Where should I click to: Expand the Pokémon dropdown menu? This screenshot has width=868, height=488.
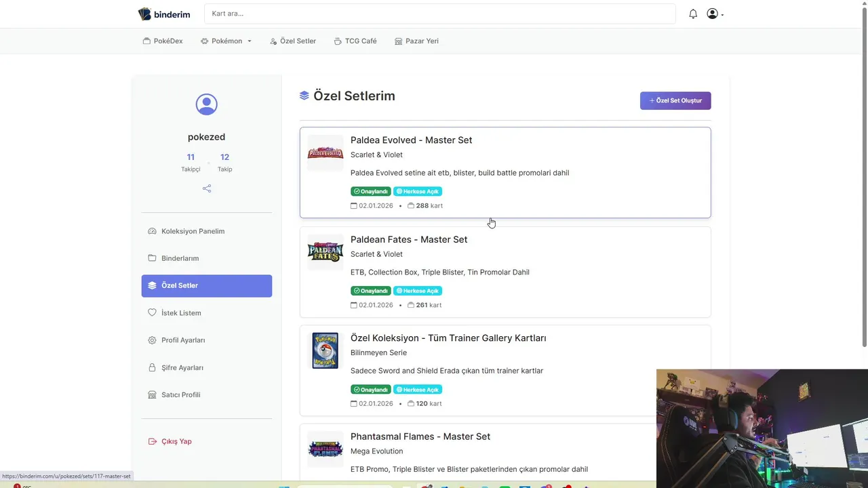226,41
